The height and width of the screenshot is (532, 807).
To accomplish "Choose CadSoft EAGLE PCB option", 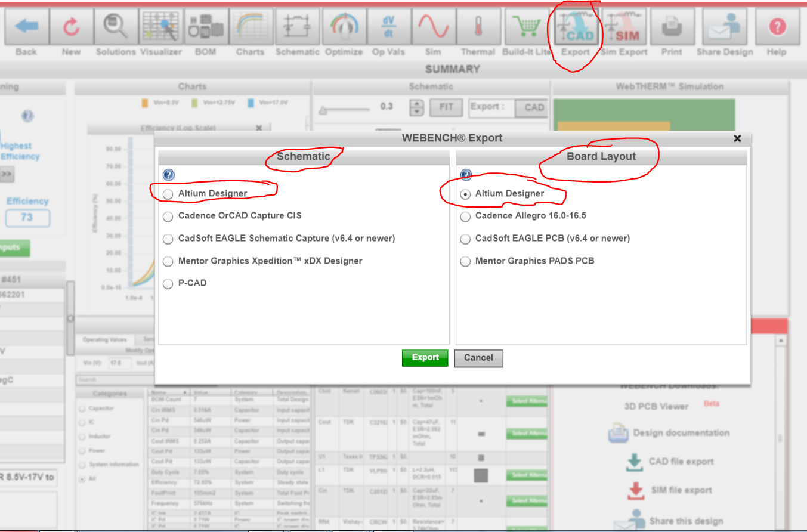I will click(x=465, y=239).
